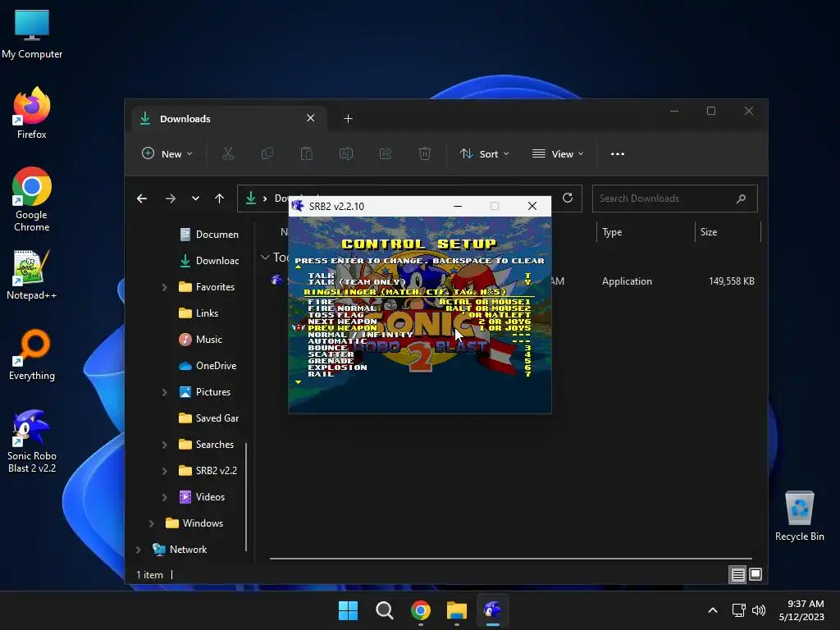Select Links folder in the navigation pane

coord(199,313)
